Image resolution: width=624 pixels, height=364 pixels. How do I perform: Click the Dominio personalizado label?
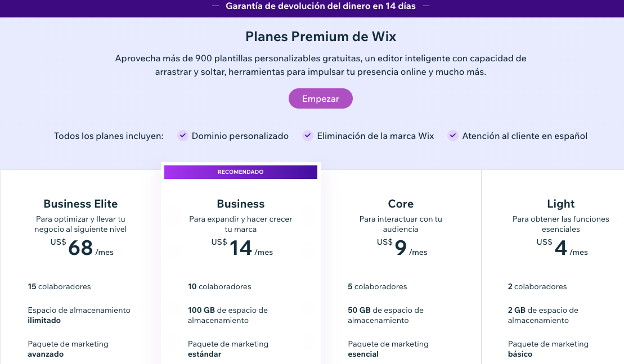coord(240,136)
